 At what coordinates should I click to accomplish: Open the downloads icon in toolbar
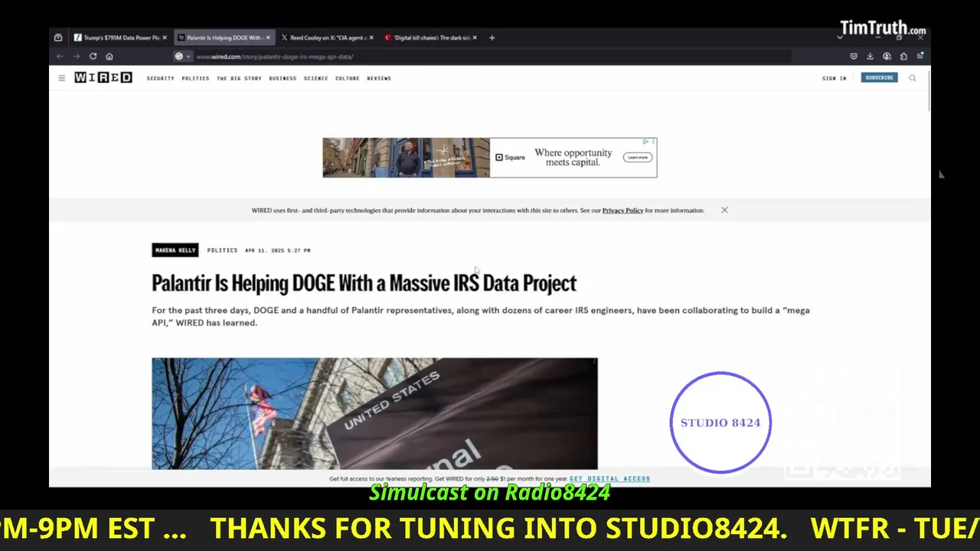click(x=871, y=56)
